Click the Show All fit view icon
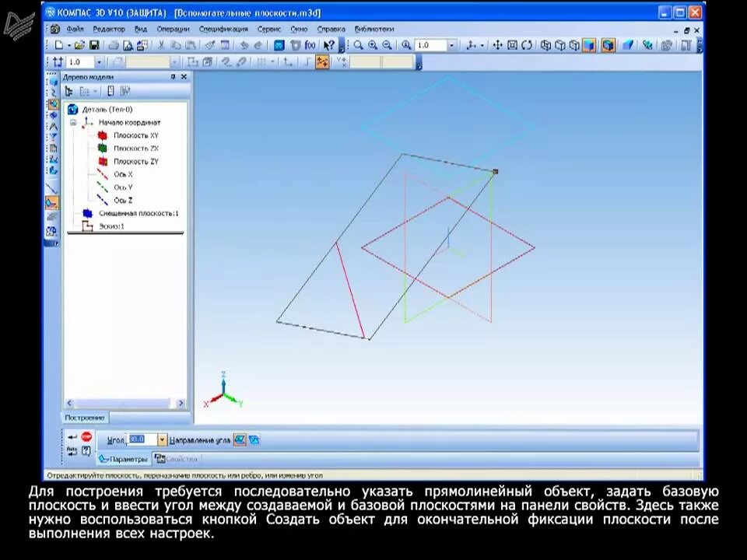The width and height of the screenshot is (747, 560). pyautogui.click(x=512, y=45)
